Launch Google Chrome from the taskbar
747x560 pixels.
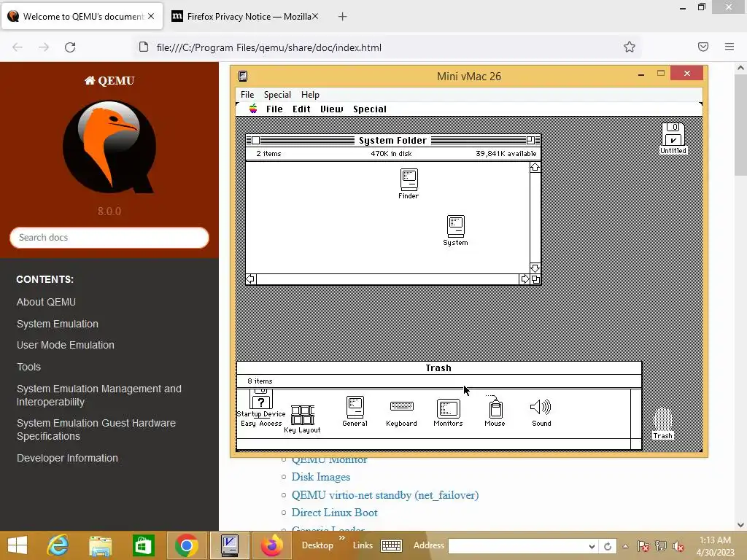186,545
